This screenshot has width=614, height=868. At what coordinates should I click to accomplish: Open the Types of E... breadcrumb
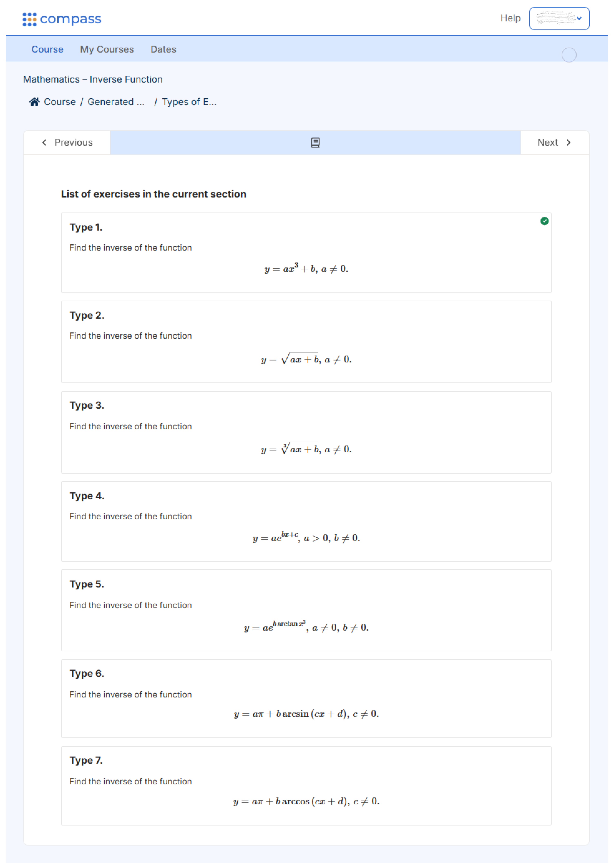(x=189, y=102)
